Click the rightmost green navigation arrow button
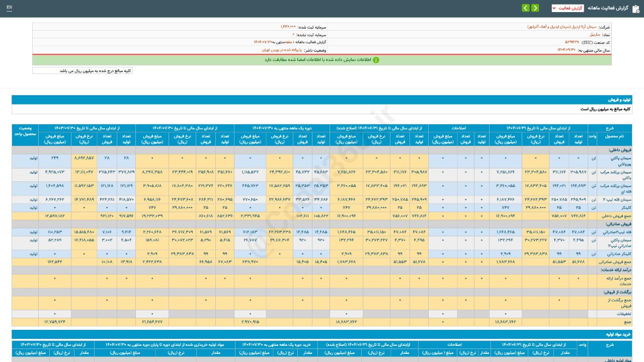The height and width of the screenshot is (362, 644). 535,8
